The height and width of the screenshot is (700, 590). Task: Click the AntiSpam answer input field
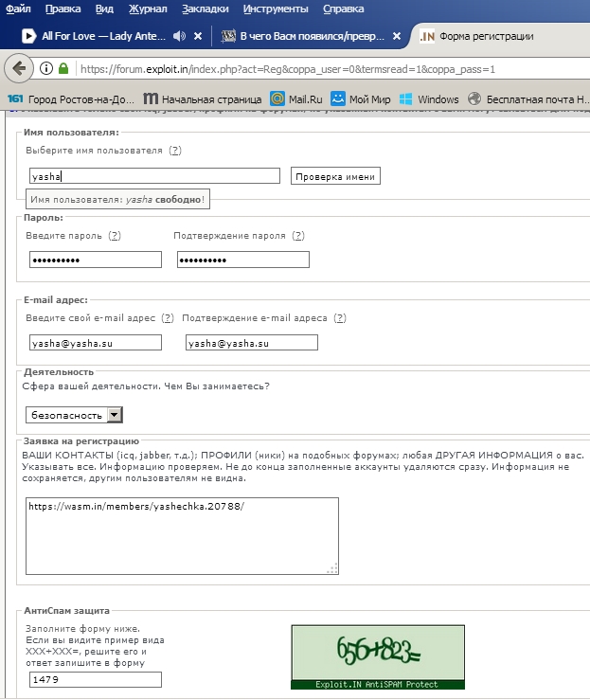[94, 679]
